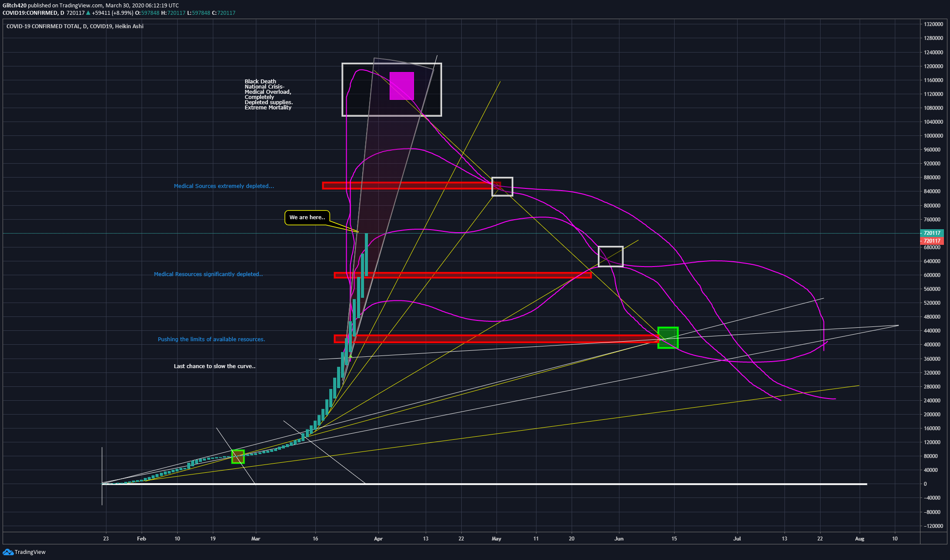Click the Aug date on the time axis
This screenshot has width=950, height=560.
[x=860, y=539]
